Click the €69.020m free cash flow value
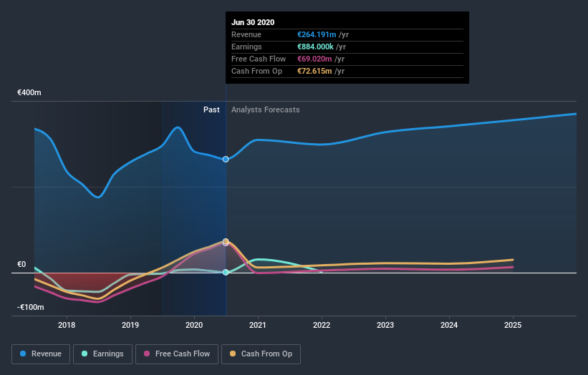 pyautogui.click(x=314, y=59)
